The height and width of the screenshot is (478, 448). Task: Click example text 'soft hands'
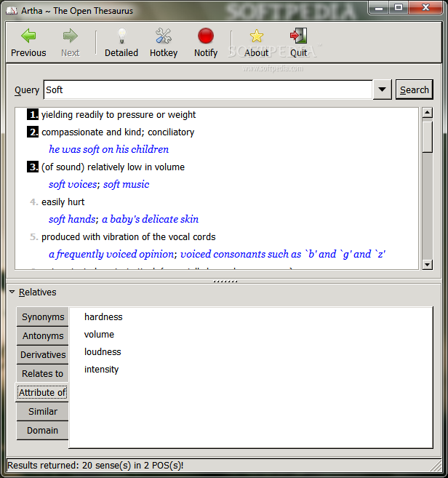coord(72,219)
